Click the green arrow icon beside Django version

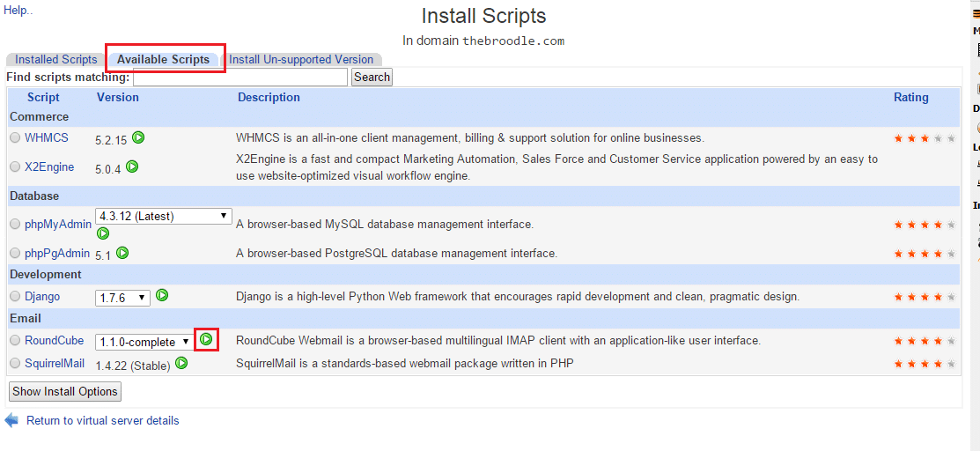tap(162, 295)
